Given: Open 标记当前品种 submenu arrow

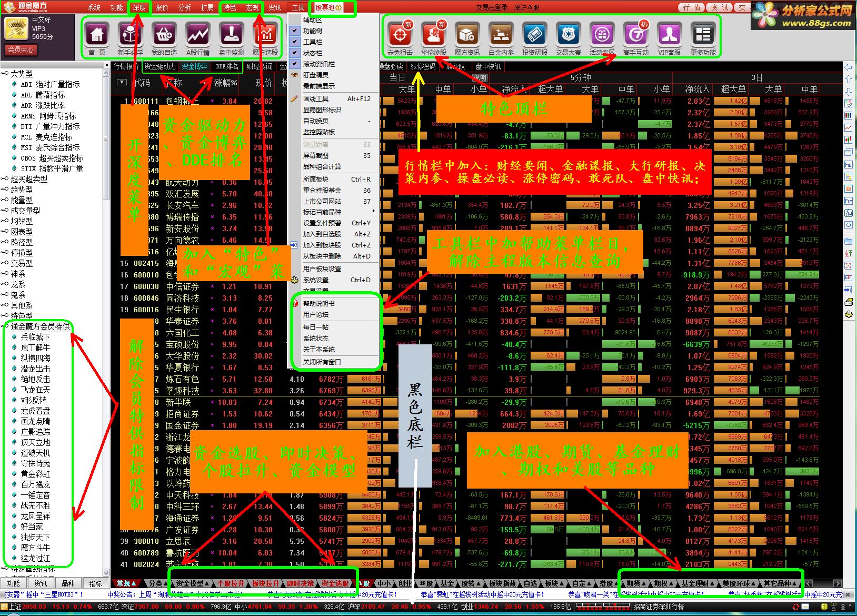Looking at the screenshot, I should coord(373,212).
